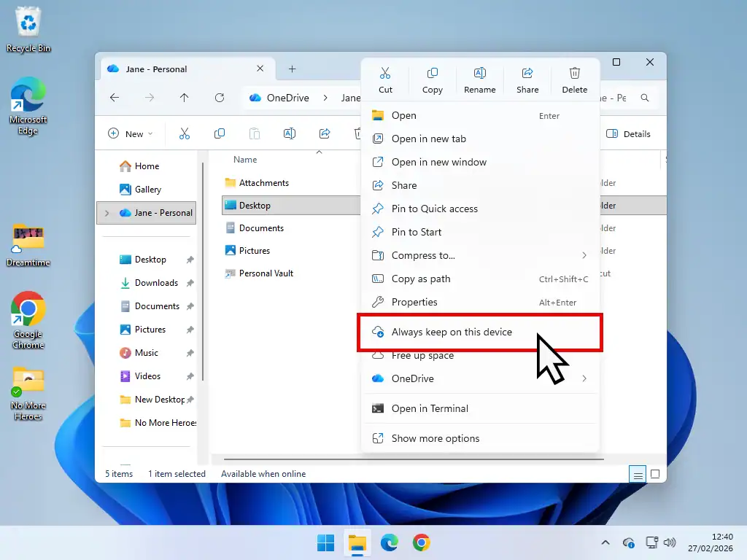This screenshot has height=560, width=747.
Task: Switch to details list view layout
Action: pyautogui.click(x=638, y=474)
